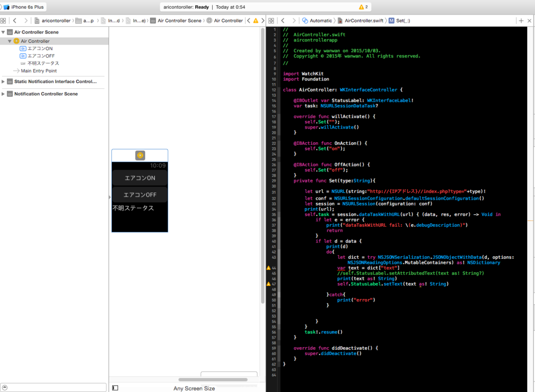Choose iPhone 6s Plus run destination
535x392 pixels.
tap(24, 7)
